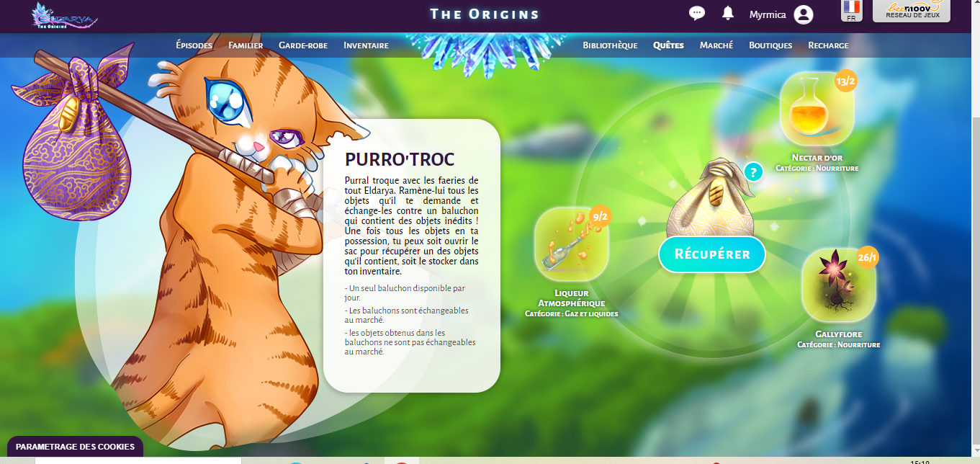The image size is (980, 464).
Task: Open the Bibliothèque menu
Action: tap(610, 45)
